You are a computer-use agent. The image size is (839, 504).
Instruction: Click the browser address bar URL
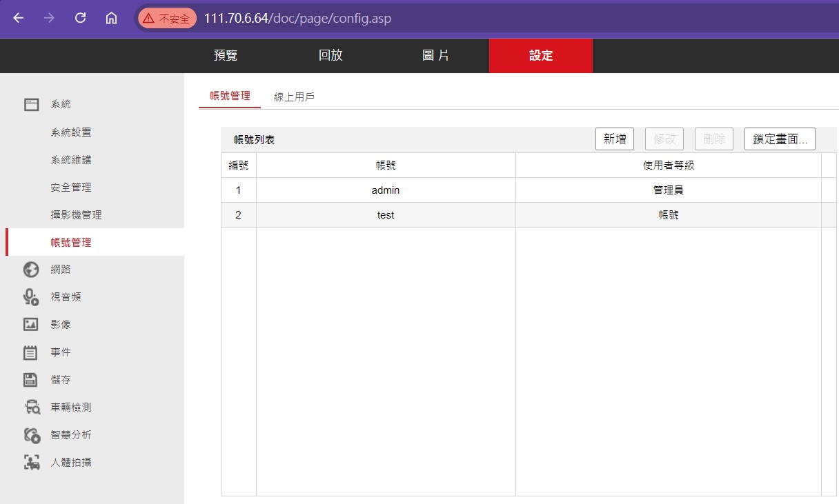click(x=297, y=19)
